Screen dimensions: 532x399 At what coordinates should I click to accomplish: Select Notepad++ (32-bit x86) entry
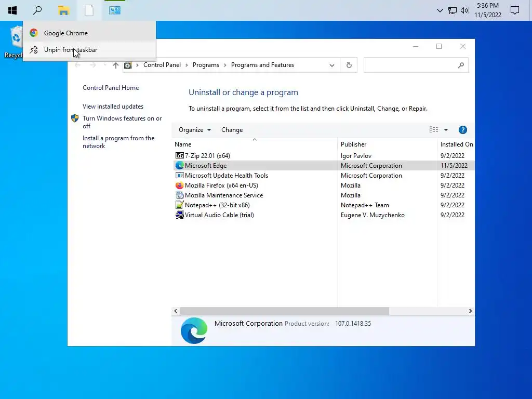(324, 205)
